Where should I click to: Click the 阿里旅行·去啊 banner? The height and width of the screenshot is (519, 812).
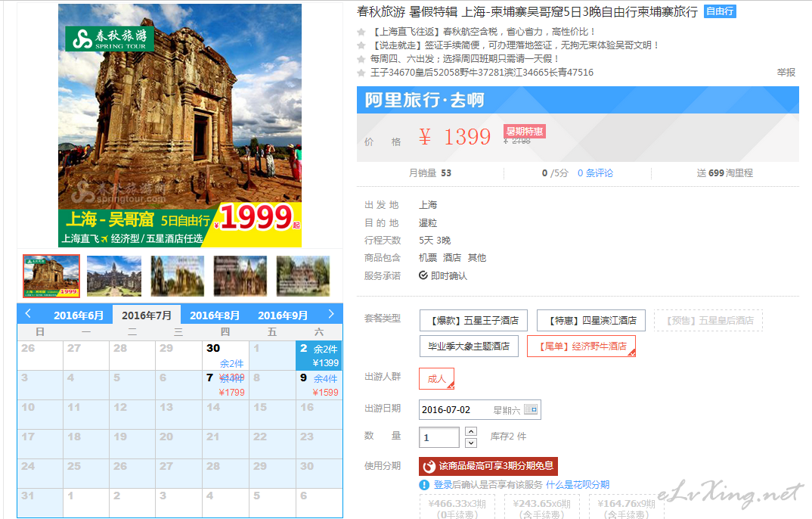coord(578,100)
